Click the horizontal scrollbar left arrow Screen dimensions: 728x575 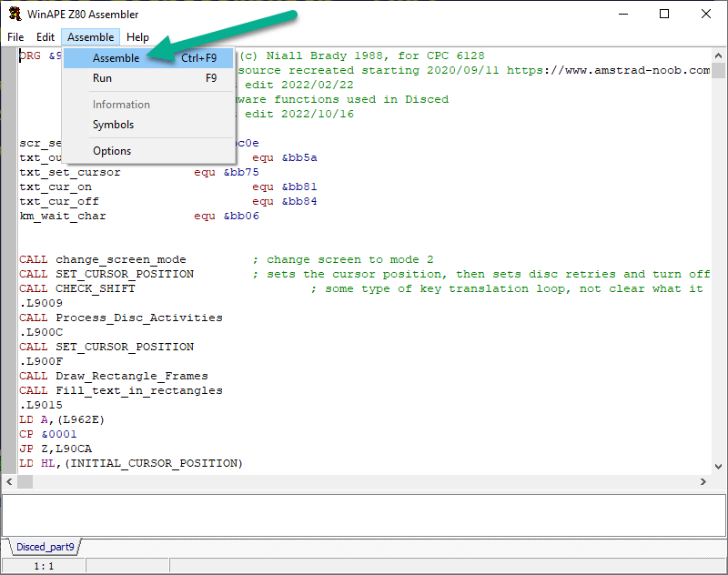point(9,481)
